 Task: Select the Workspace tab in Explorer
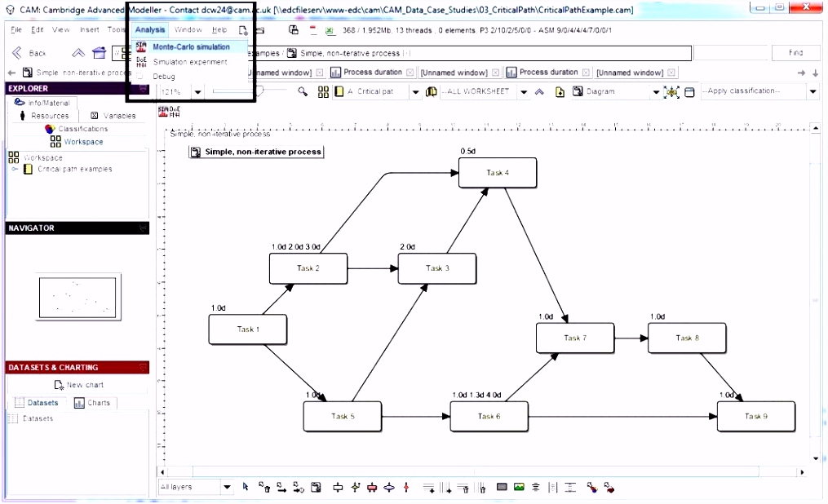click(x=77, y=141)
